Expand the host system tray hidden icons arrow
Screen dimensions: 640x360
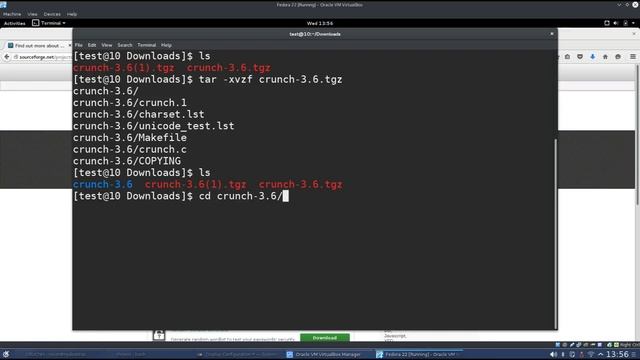tap(600, 354)
